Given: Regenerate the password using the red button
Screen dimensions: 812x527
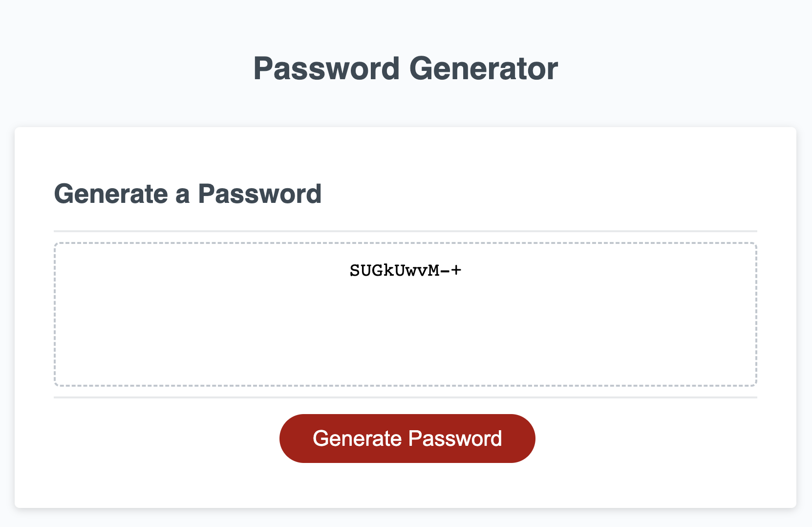Looking at the screenshot, I should tap(407, 438).
